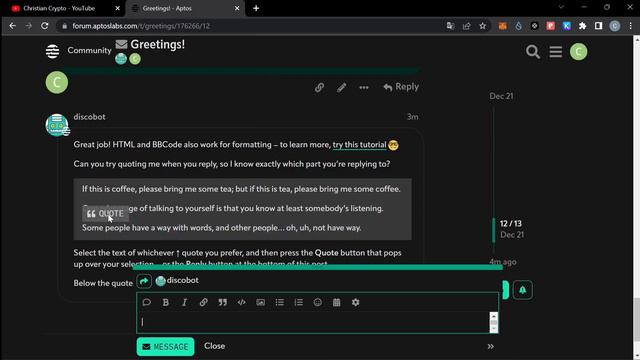
Task: Click the Community header link
Action: [89, 50]
